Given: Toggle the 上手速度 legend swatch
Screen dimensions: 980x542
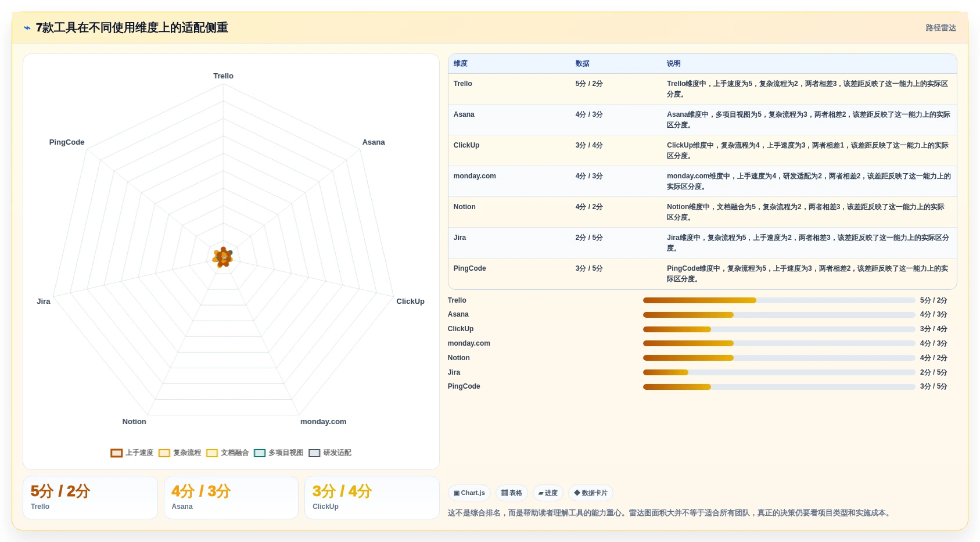Looking at the screenshot, I should click(117, 453).
